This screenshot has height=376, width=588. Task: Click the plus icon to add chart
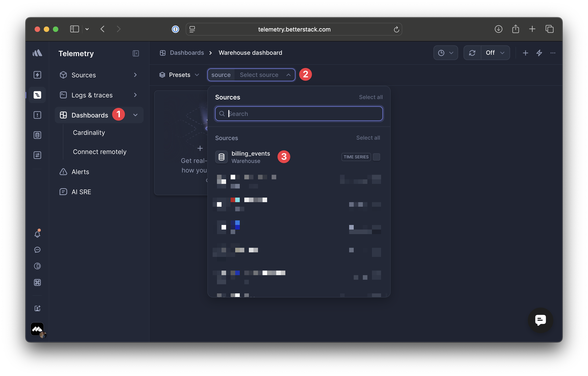[525, 53]
